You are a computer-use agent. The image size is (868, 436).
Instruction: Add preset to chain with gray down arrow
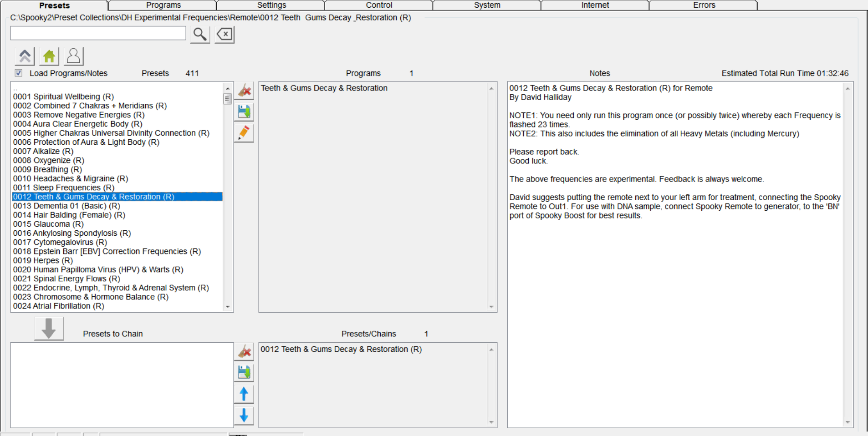pos(49,329)
